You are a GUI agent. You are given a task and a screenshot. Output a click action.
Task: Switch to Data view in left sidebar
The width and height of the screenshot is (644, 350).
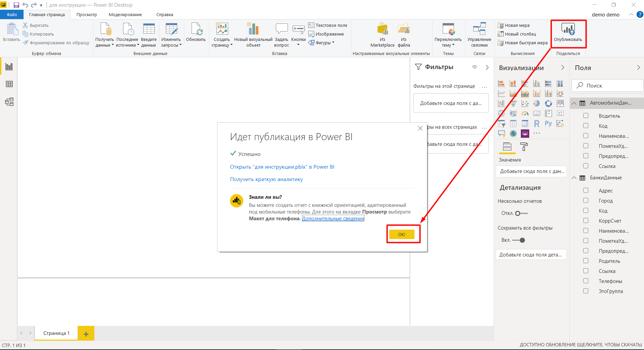9,84
